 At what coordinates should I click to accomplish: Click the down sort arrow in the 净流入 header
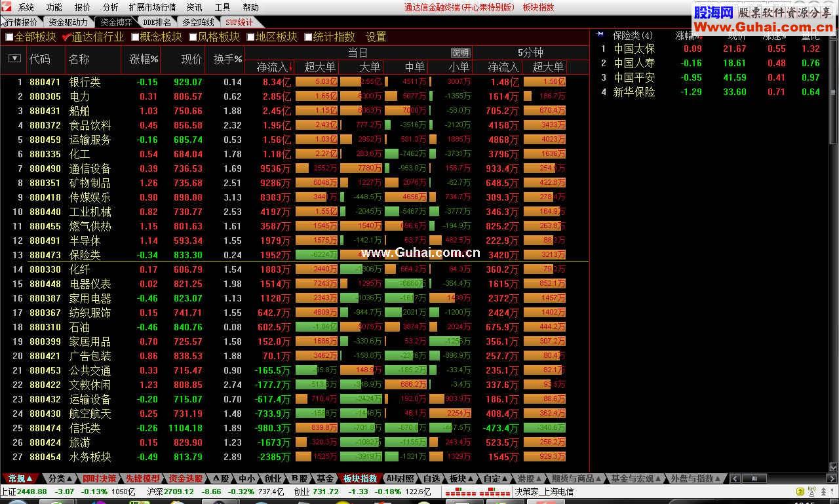click(x=290, y=67)
